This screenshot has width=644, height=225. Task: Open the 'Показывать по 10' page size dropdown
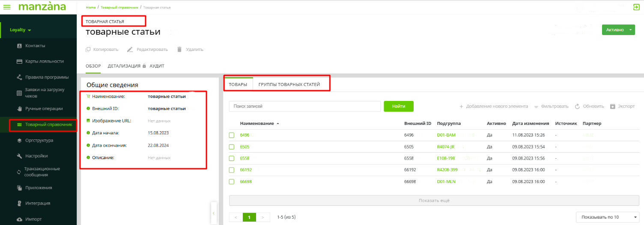click(x=607, y=217)
